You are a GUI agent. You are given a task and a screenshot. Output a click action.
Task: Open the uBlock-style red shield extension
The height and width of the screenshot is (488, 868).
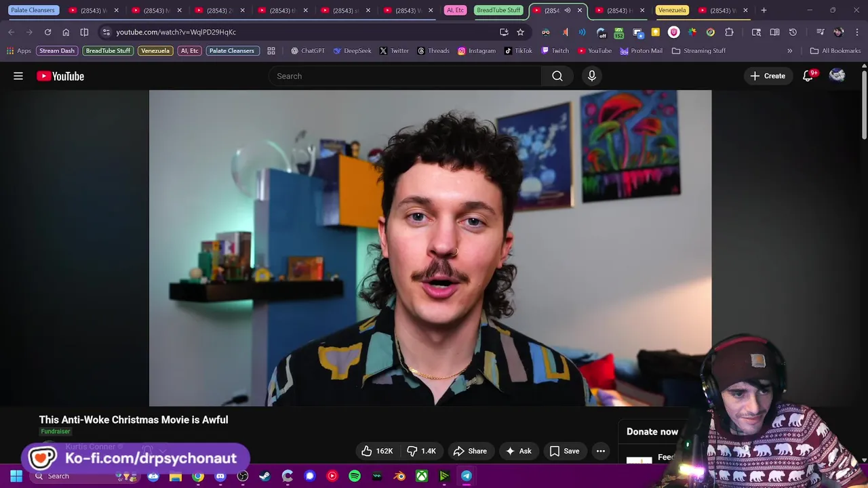[x=673, y=32]
